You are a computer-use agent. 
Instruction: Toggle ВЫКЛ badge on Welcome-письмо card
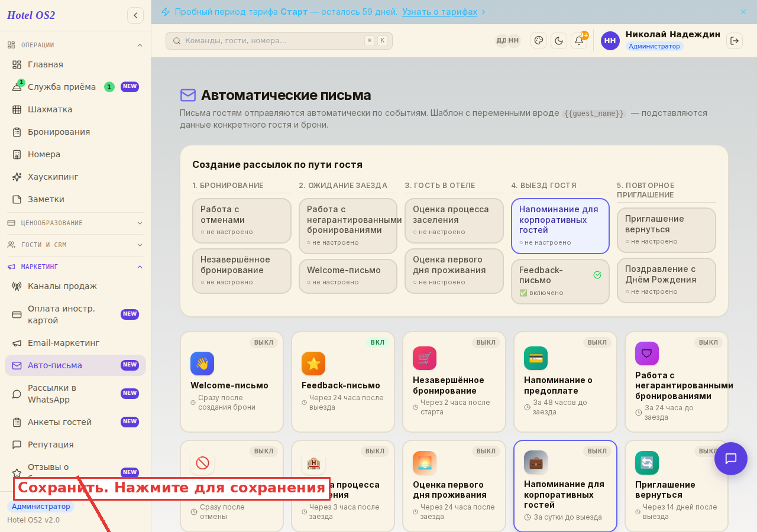[x=264, y=342]
